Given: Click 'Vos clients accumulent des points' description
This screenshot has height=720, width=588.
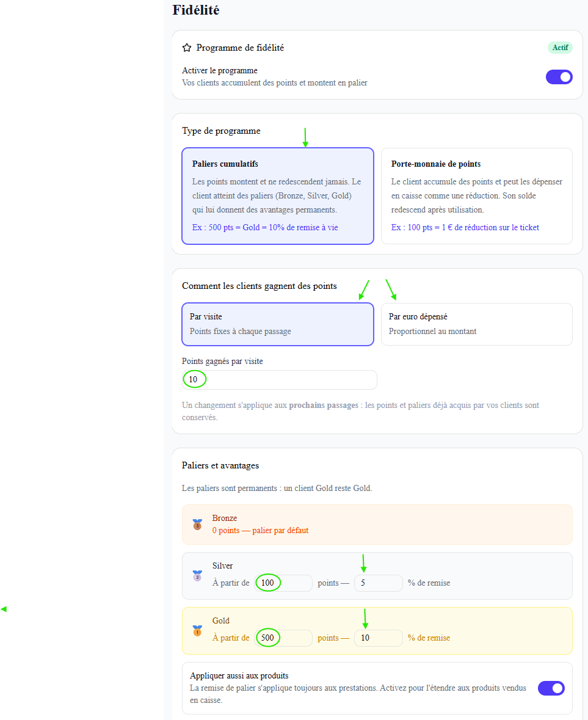Looking at the screenshot, I should coord(275,83).
